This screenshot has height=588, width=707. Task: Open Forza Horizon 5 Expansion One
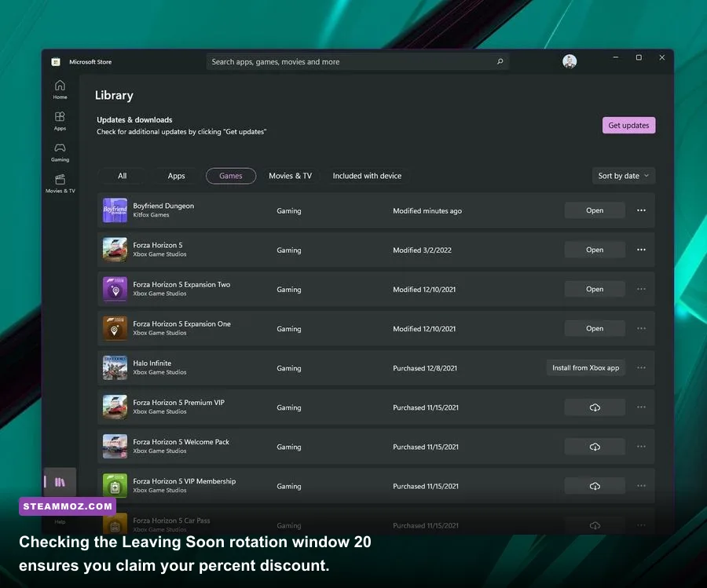coord(595,328)
